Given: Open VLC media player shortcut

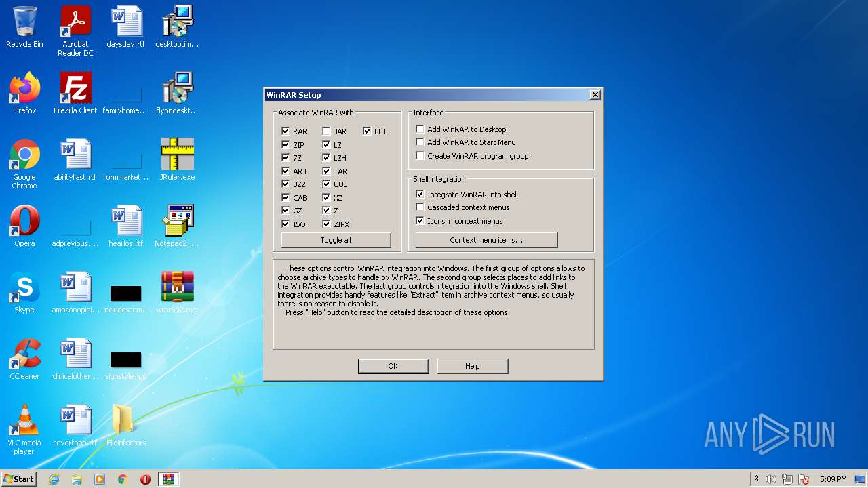Looking at the screenshot, I should (x=24, y=430).
